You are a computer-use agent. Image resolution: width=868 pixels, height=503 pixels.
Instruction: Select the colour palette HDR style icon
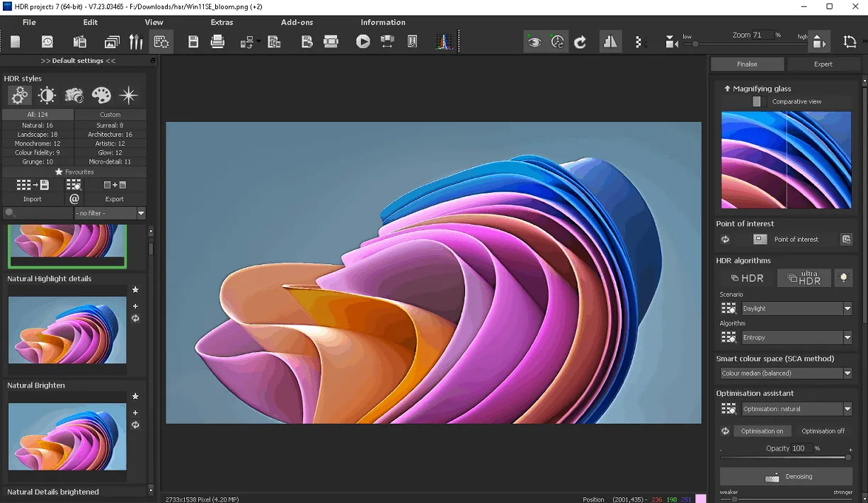point(101,95)
